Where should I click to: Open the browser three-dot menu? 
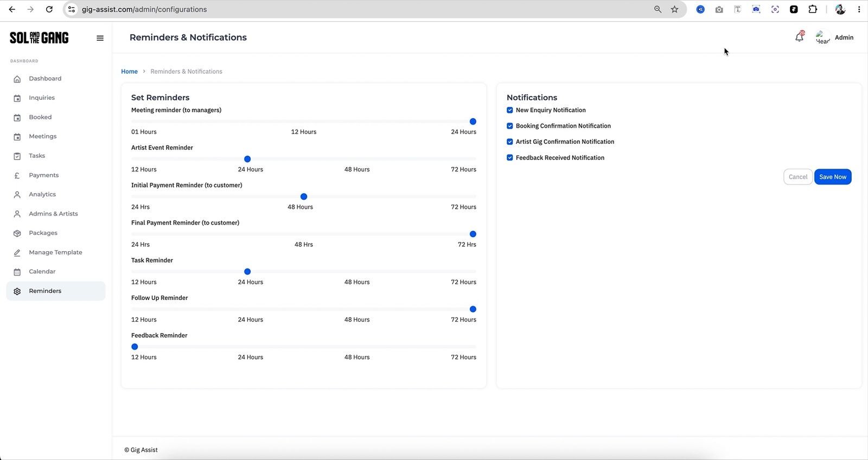point(859,9)
